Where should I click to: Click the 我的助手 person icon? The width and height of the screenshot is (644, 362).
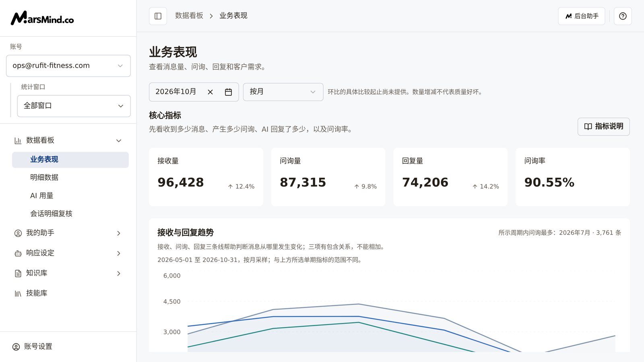click(x=18, y=233)
